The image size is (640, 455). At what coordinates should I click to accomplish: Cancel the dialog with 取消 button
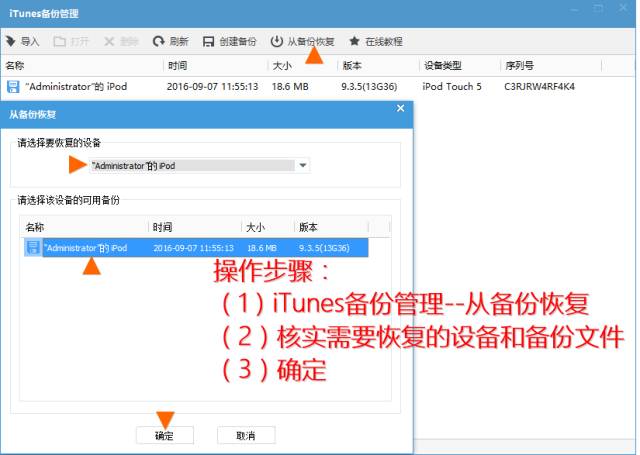pyautogui.click(x=246, y=435)
